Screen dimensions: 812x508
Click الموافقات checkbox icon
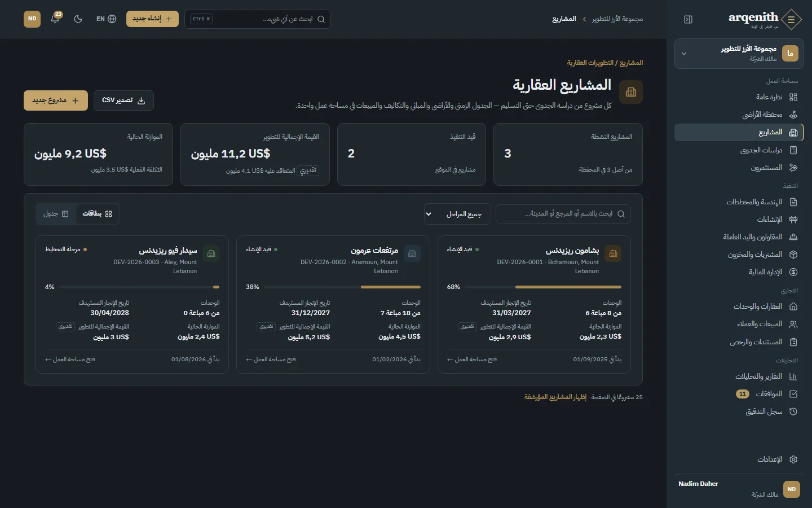coord(793,394)
